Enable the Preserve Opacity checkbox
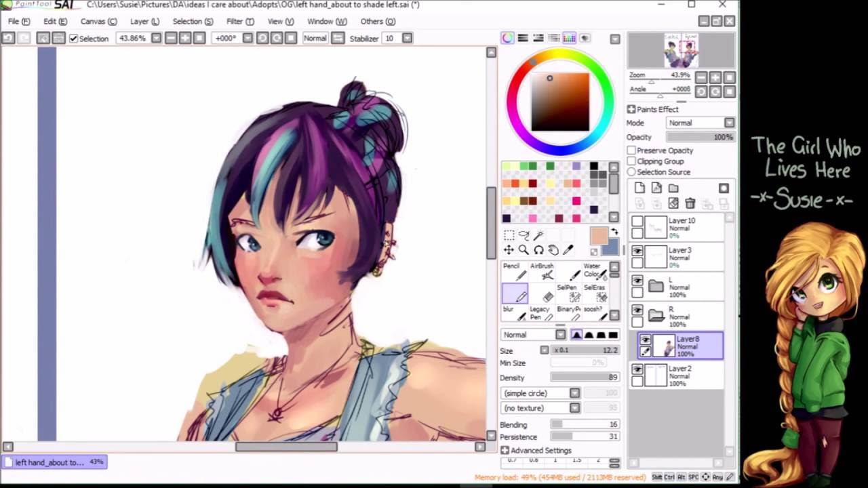The width and height of the screenshot is (868, 488). tap(631, 150)
